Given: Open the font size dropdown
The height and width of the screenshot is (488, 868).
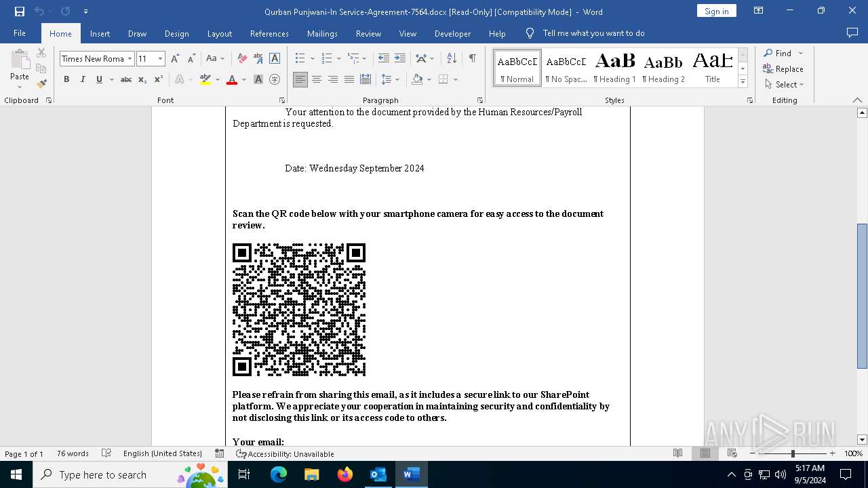Looking at the screenshot, I should [161, 59].
